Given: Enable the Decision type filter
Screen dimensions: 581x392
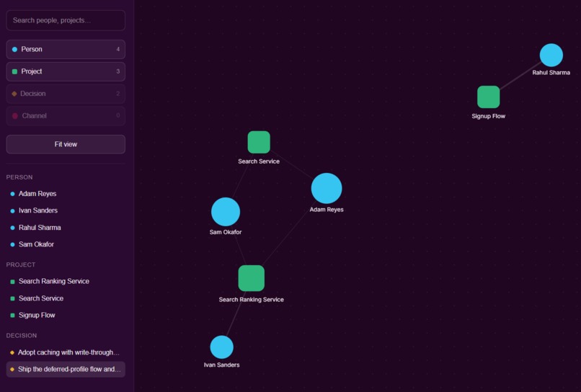Looking at the screenshot, I should pos(66,94).
